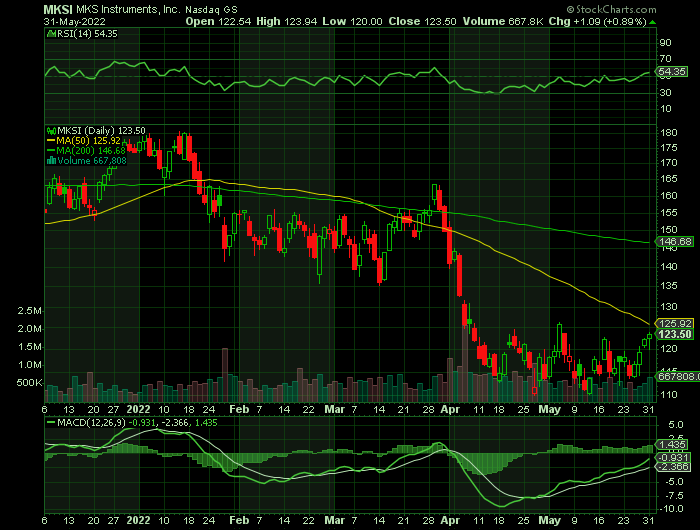Click the 'Chg +1.09 (+0.89%)' value
Viewport: 700px width, 530px height.
597,21
